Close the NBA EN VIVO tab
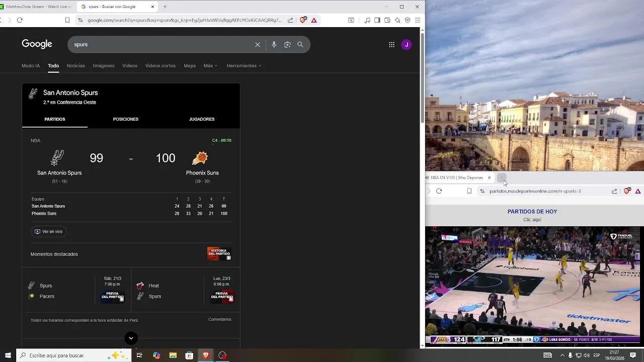 click(489, 177)
